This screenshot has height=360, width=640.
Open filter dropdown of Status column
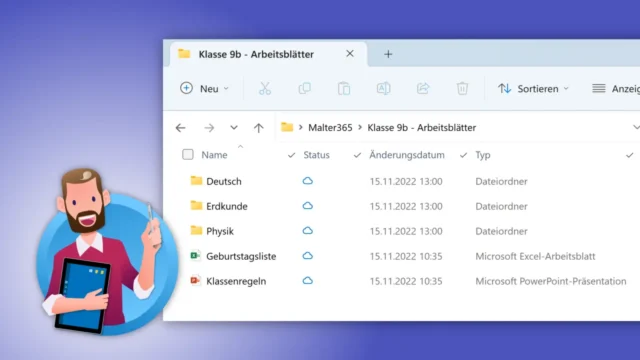point(357,155)
